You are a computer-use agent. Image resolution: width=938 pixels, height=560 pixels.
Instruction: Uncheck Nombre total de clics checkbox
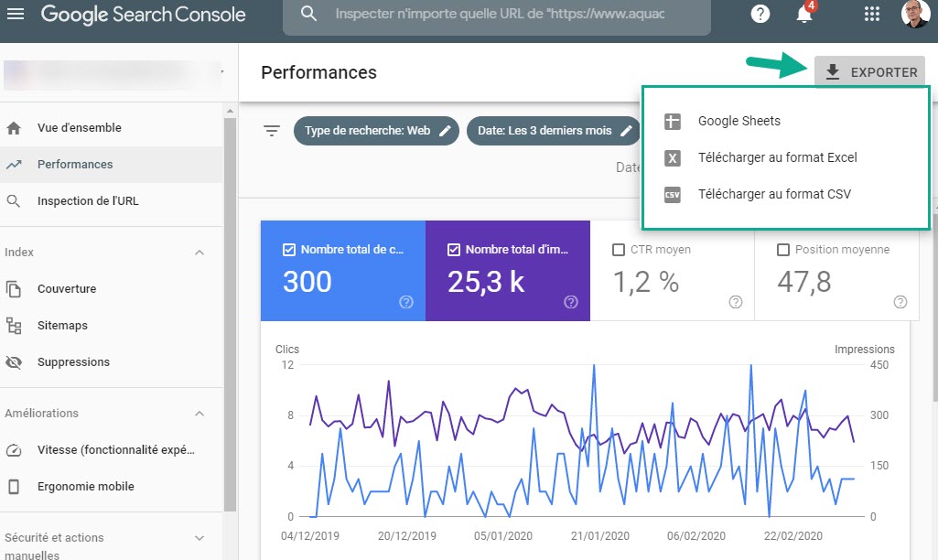pos(289,250)
